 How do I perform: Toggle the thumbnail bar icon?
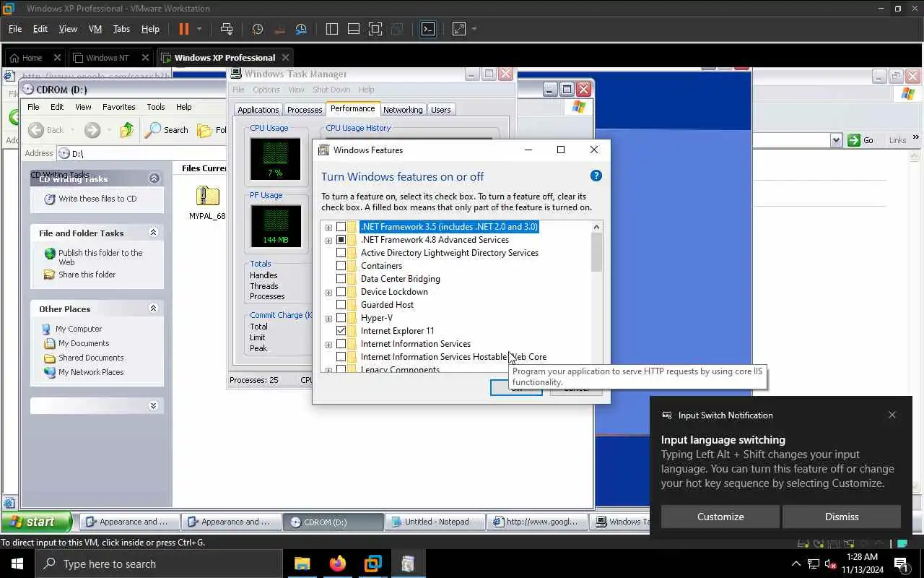click(x=354, y=29)
